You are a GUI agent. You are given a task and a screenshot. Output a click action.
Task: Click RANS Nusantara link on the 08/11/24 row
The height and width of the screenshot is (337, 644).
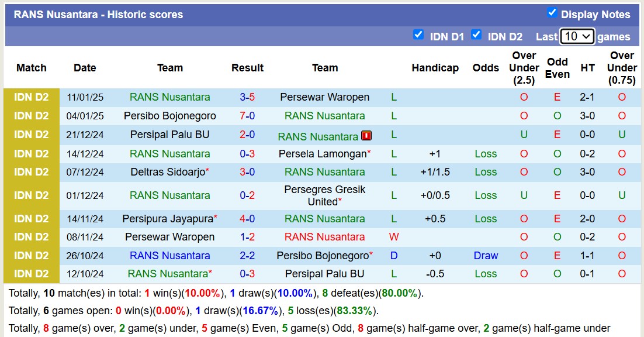[x=325, y=237]
